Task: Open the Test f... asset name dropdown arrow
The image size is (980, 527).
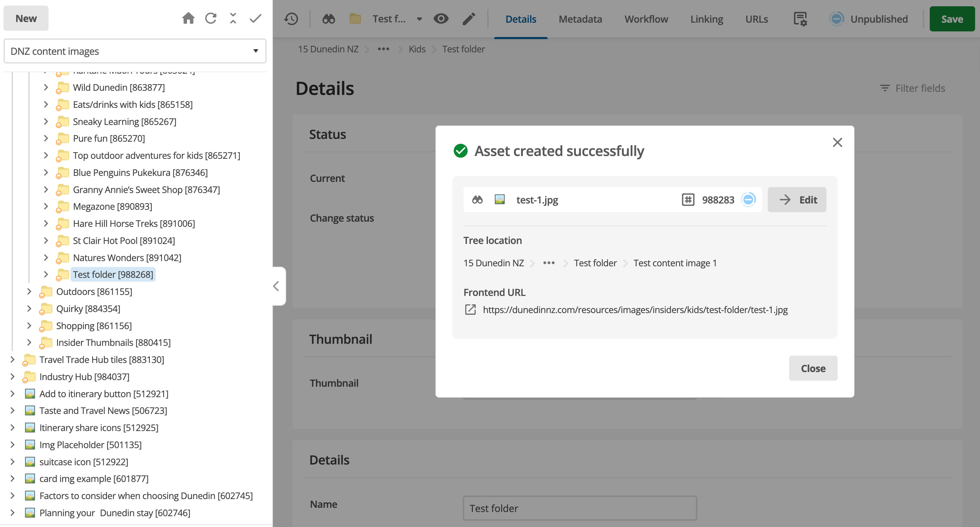Action: tap(419, 19)
